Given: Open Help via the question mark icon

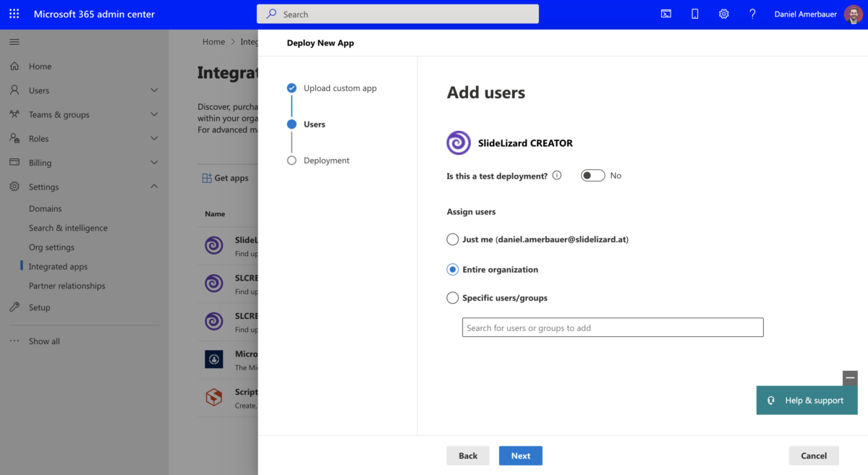Looking at the screenshot, I should (752, 14).
